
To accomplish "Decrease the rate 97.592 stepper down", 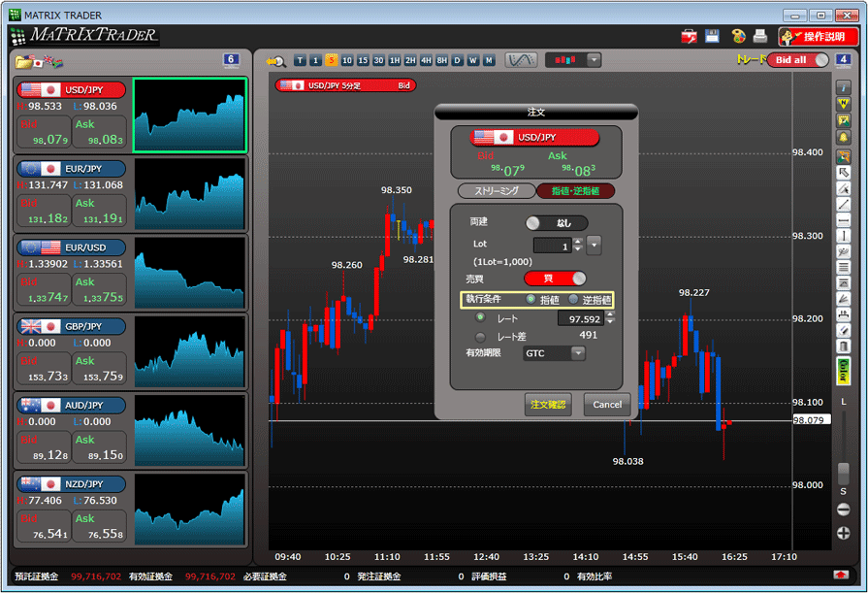I will pyautogui.click(x=610, y=322).
